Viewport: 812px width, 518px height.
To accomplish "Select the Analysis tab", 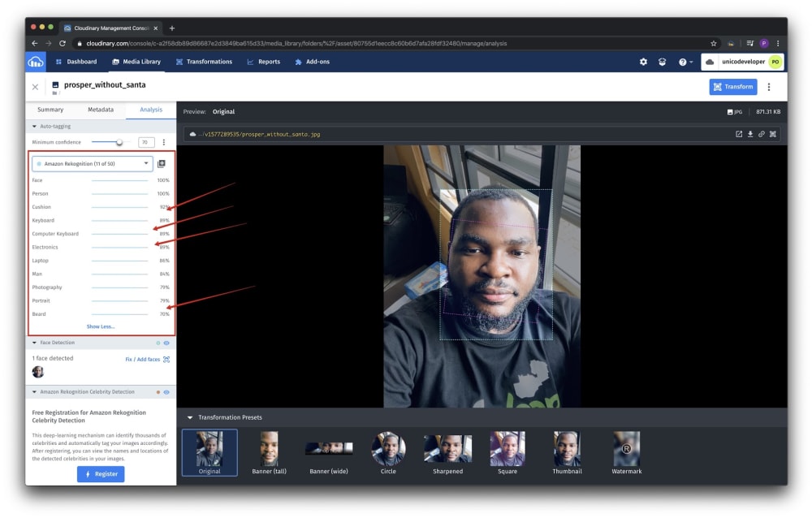I will click(151, 110).
